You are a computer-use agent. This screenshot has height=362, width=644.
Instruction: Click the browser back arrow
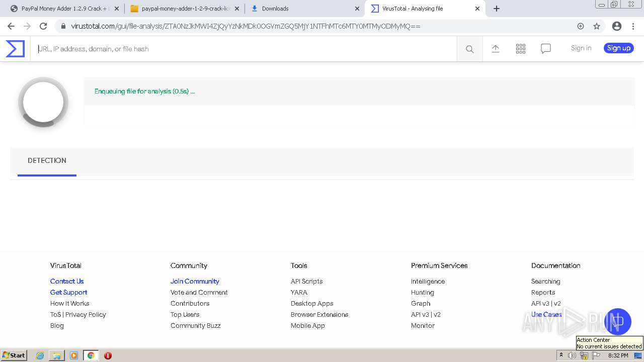(11, 26)
